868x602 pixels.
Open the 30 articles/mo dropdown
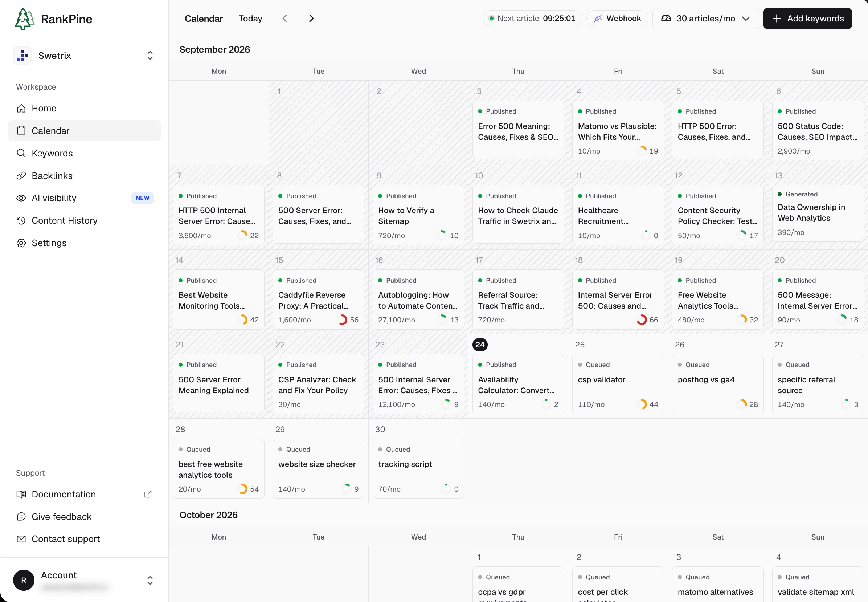705,19
